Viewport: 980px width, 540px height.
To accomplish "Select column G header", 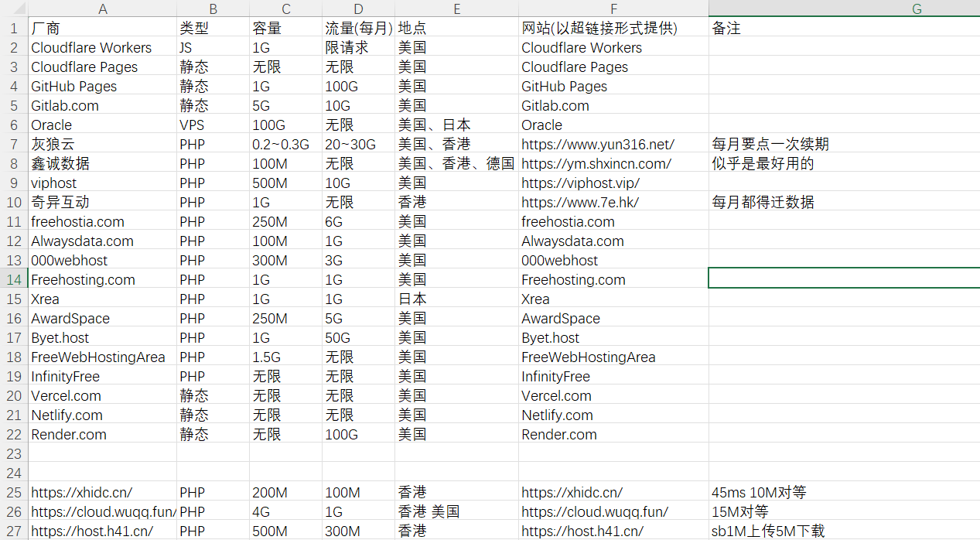I will point(844,9).
